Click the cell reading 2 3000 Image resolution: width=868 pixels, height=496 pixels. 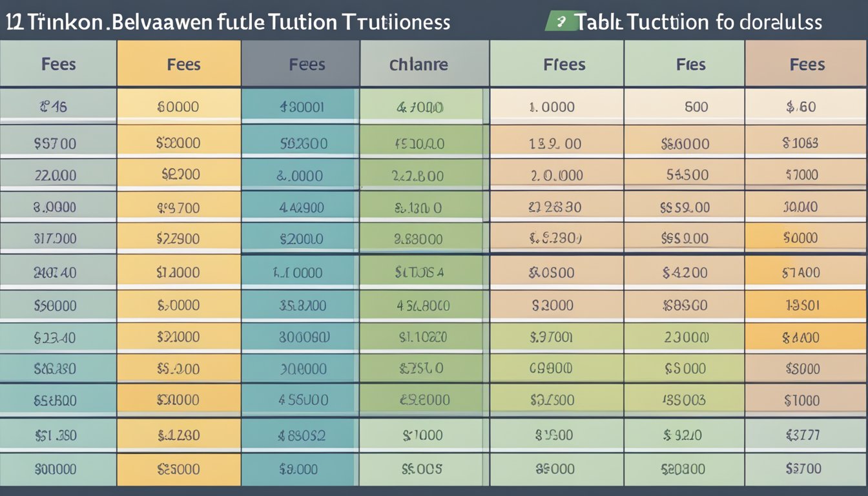tap(686, 337)
